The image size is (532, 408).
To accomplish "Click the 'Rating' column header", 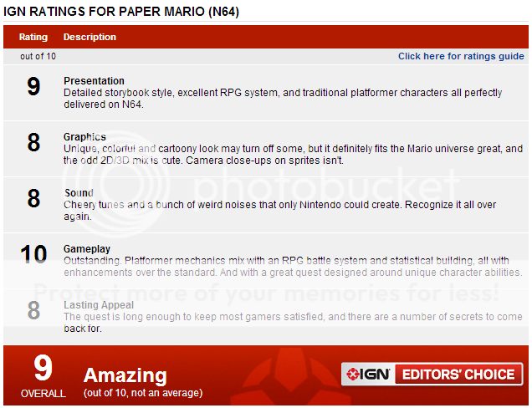I will tap(33, 37).
